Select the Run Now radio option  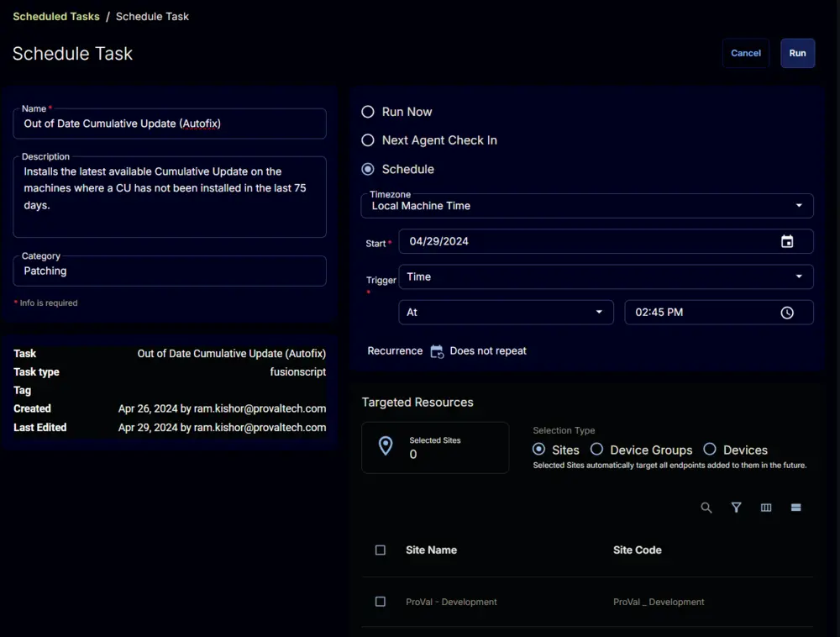[368, 112]
